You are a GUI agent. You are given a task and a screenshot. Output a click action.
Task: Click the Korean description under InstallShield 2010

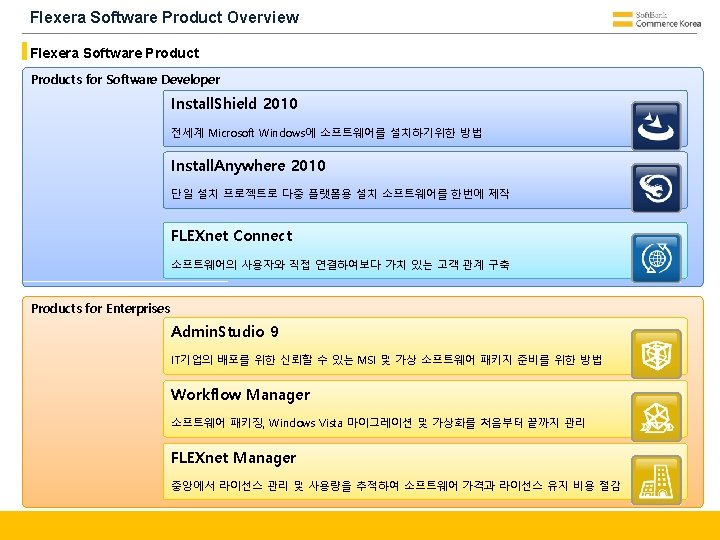point(326,133)
